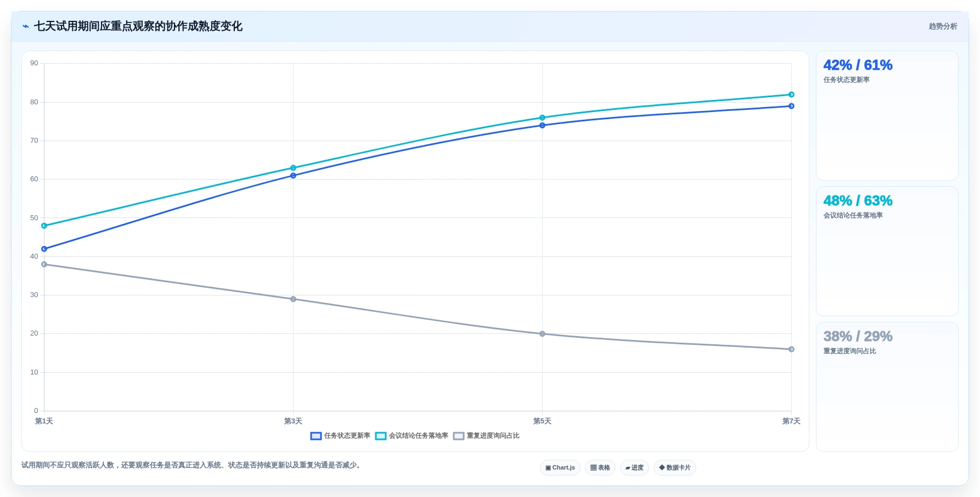Click the 第7天 x-axis label
This screenshot has width=980, height=497.
(x=791, y=421)
